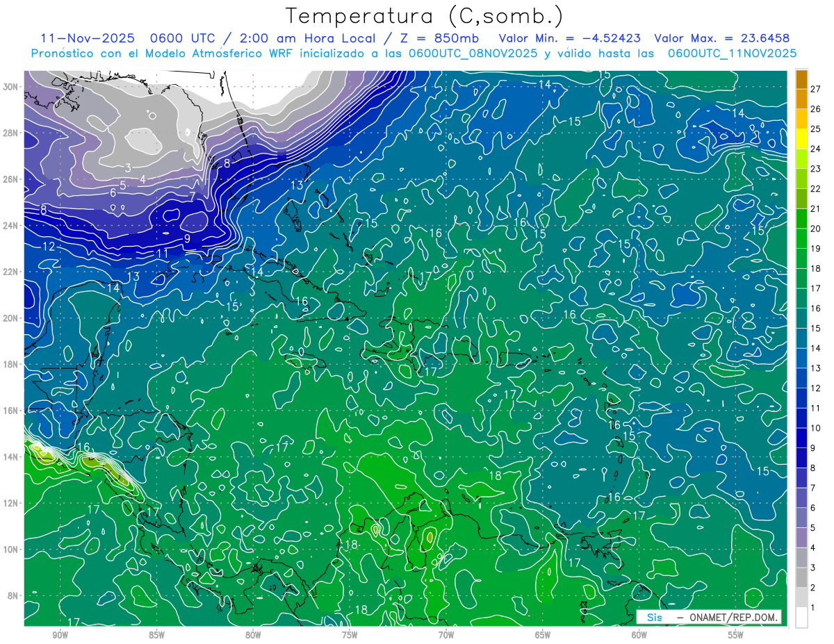834x644 pixels.
Task: Click the '14N' latitude label
Action: [10, 456]
